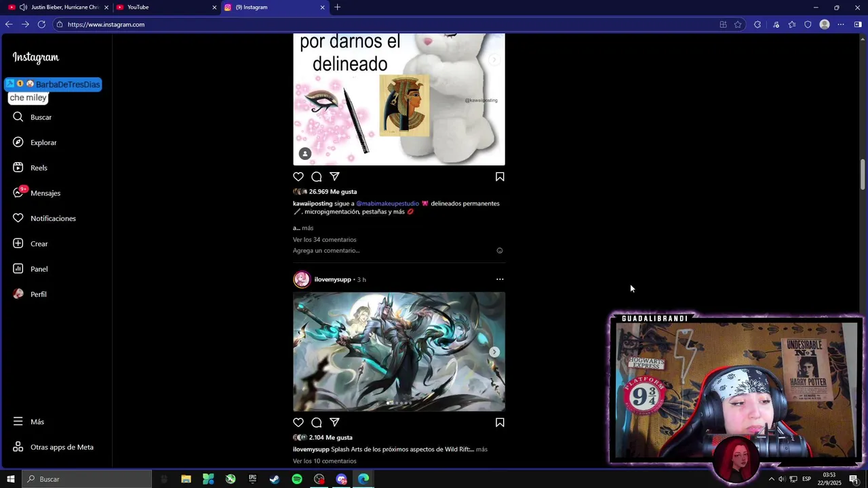This screenshot has height=488, width=868.
Task: Open the Wild Rift splash art image
Action: (x=399, y=352)
